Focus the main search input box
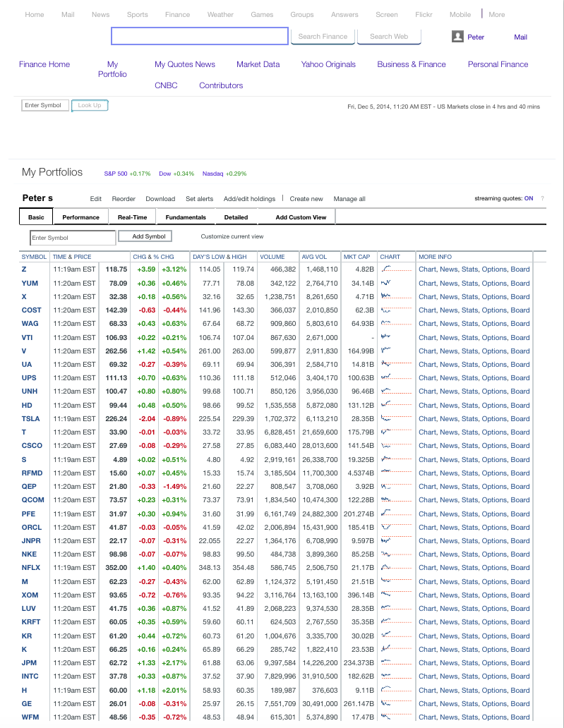This screenshot has width=564, height=728. point(200,36)
